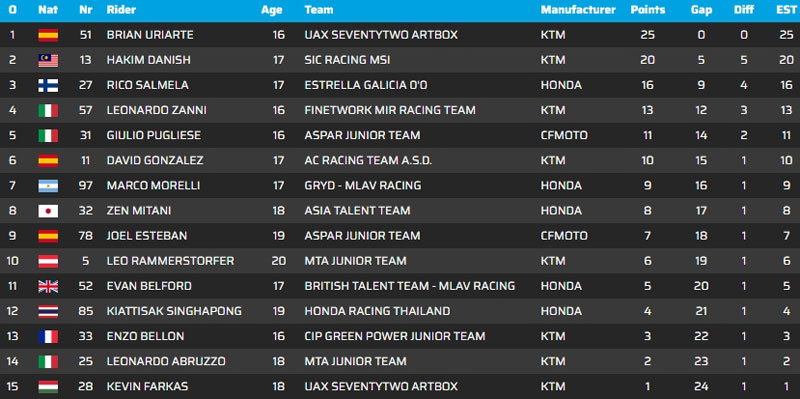This screenshot has width=800, height=399.
Task: Open rider Giulio Pugliese's entry
Action: [154, 136]
